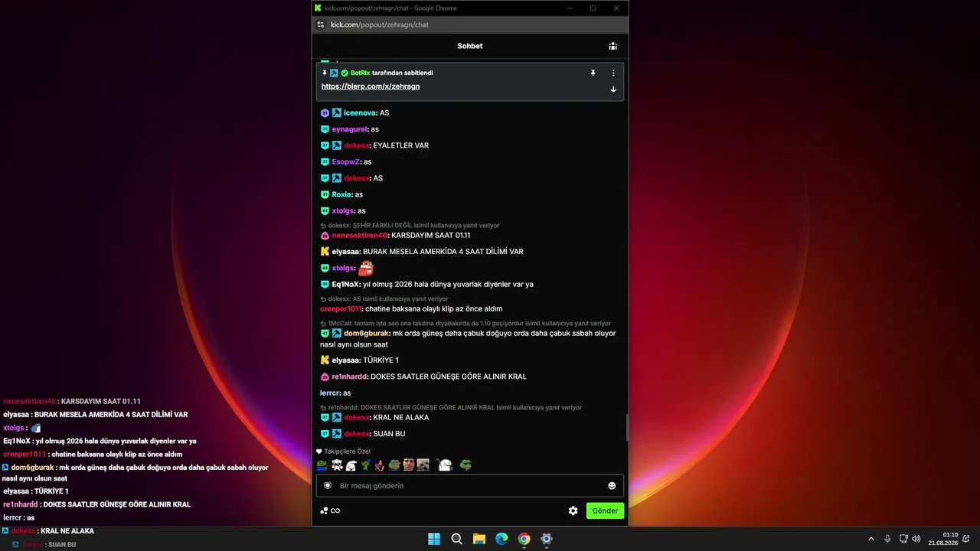
Task: Open Windows Start menu
Action: click(x=434, y=539)
